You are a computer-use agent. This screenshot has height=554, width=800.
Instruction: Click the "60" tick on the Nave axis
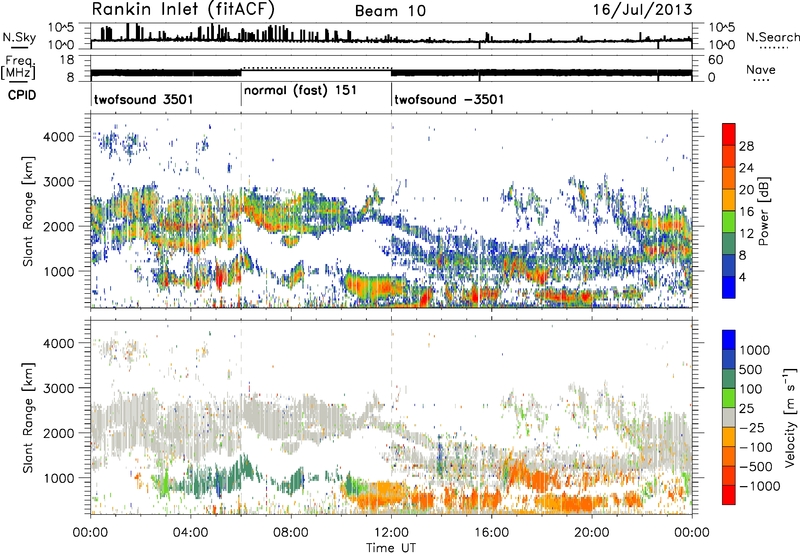(x=716, y=60)
